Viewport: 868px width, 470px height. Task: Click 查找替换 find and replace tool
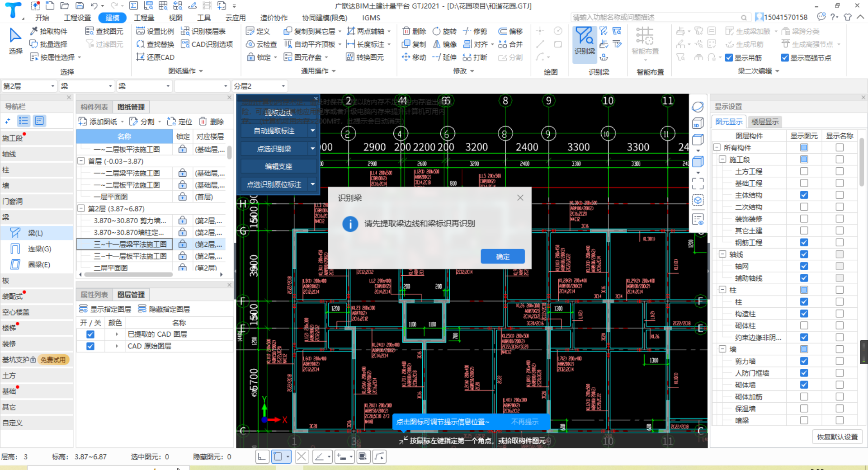pos(155,44)
